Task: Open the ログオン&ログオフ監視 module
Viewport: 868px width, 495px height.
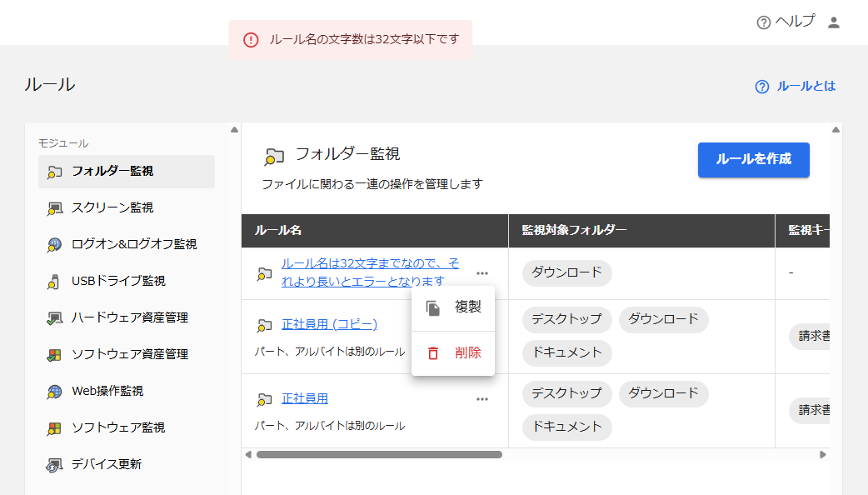Action: (127, 244)
